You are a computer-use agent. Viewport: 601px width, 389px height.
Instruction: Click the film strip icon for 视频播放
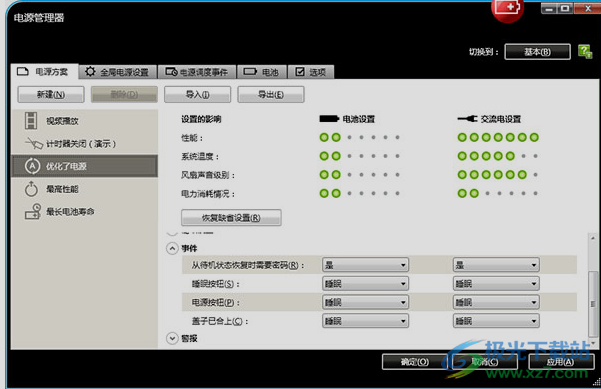pyautogui.click(x=31, y=120)
